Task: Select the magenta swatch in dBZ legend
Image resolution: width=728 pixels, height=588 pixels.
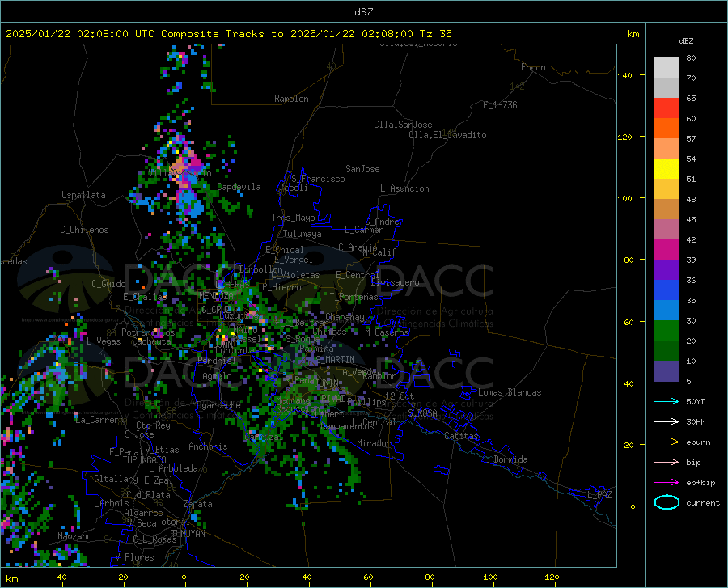Action: pos(667,250)
